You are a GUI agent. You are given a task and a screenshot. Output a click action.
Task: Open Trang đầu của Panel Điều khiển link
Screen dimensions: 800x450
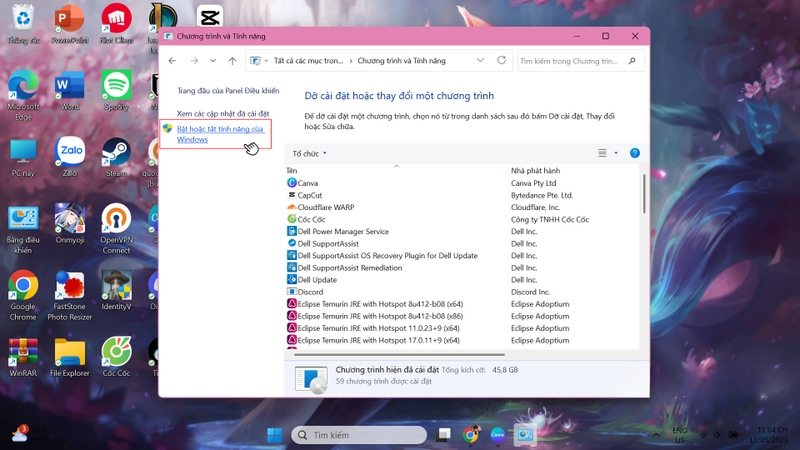pyautogui.click(x=228, y=90)
